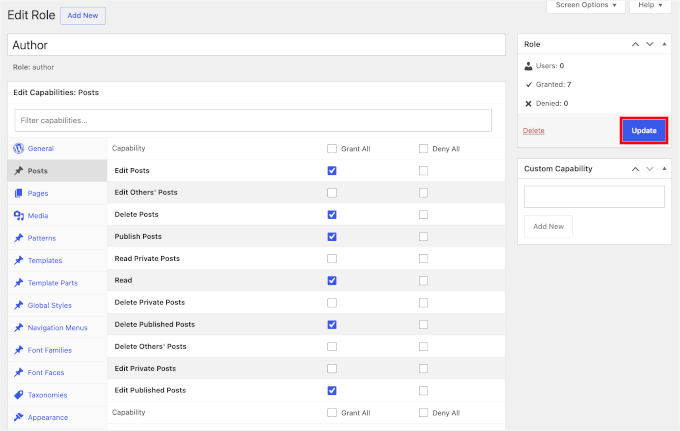The width and height of the screenshot is (680, 431).
Task: Uncheck grant for Delete Published Posts
Action: click(x=332, y=325)
